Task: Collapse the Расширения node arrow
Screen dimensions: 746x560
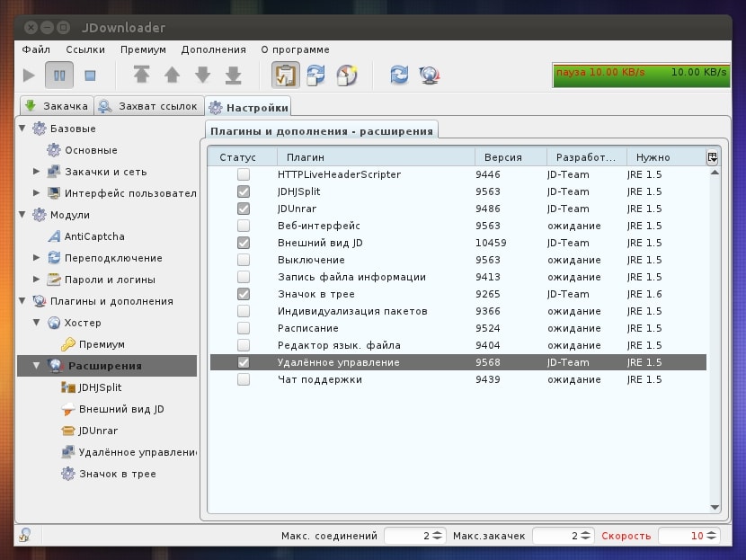Action: (x=37, y=366)
